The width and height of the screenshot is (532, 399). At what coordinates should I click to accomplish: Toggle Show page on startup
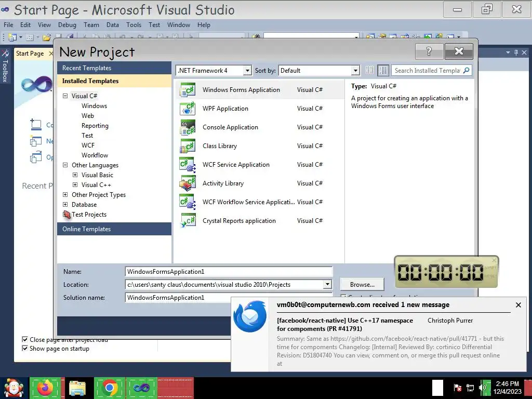25,348
